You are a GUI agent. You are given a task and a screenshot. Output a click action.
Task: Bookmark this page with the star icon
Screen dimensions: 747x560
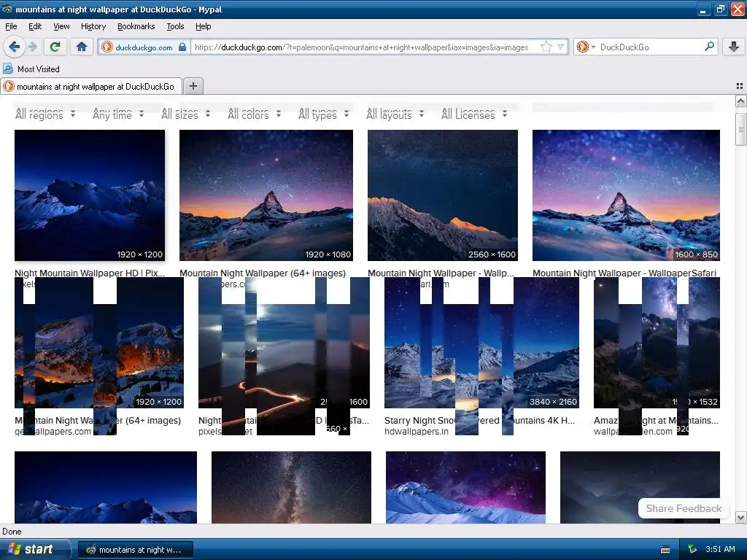(546, 47)
